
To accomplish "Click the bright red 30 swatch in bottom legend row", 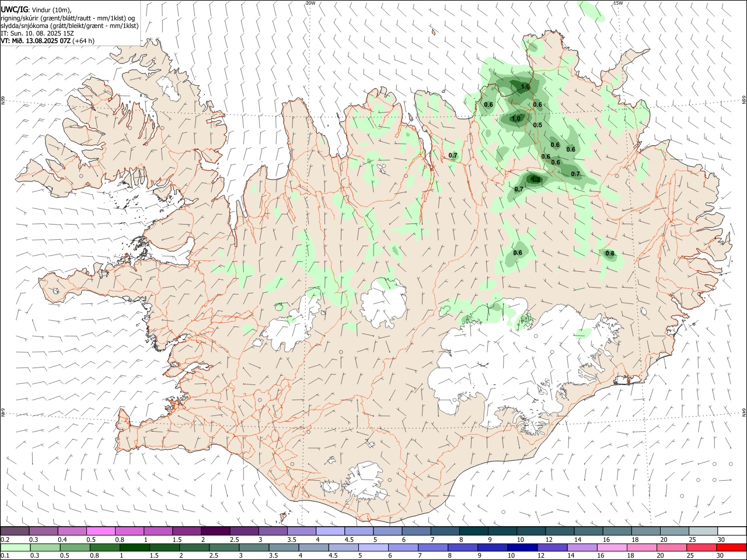I will pyautogui.click(x=732, y=547).
